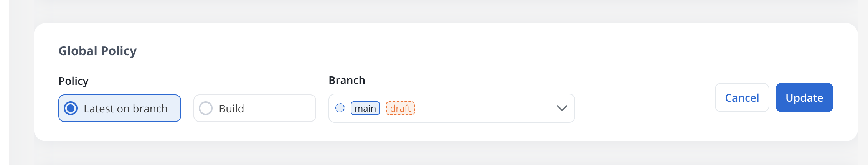Viewport: 868px width, 165px height.
Task: Click the 'Latest on branch' label text
Action: pyautogui.click(x=125, y=109)
